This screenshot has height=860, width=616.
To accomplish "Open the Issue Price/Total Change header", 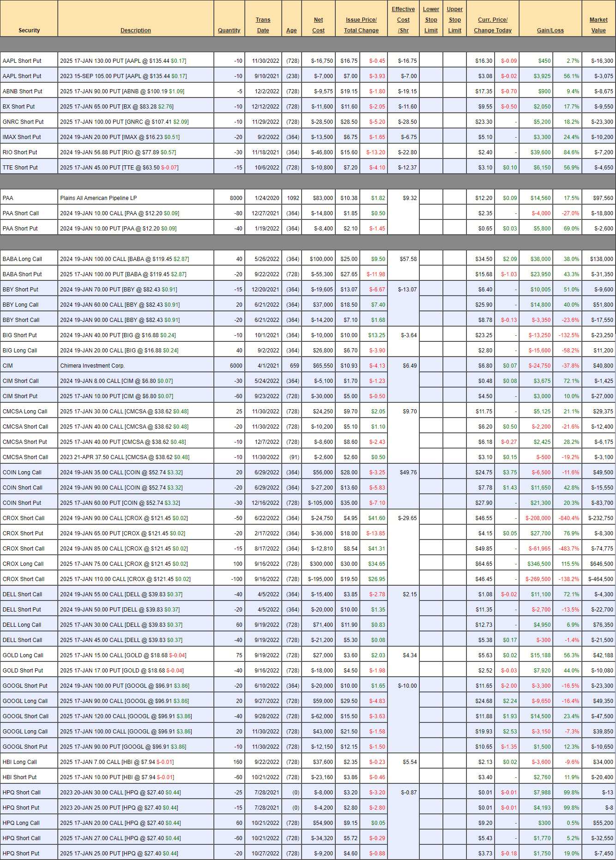I will [x=361, y=25].
